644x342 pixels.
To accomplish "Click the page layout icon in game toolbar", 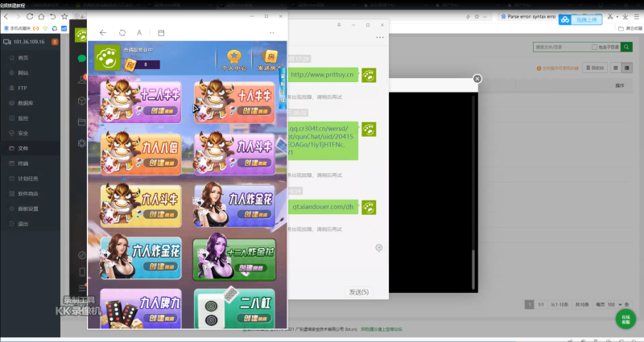I will [161, 33].
